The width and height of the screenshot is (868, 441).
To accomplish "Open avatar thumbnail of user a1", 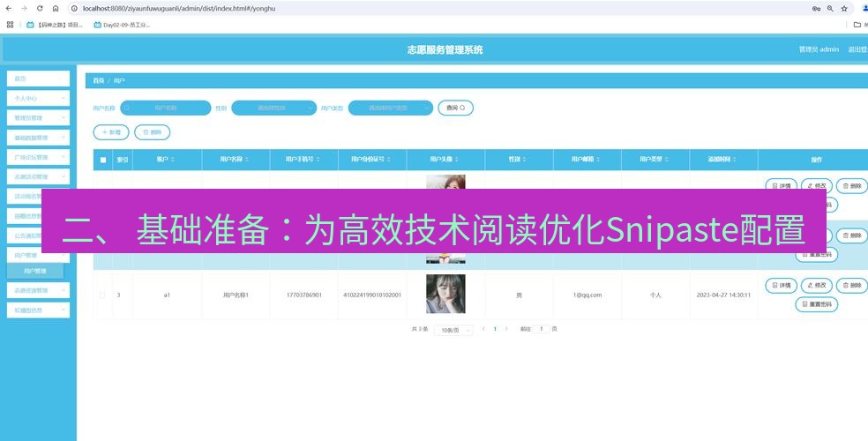I will tap(445, 294).
